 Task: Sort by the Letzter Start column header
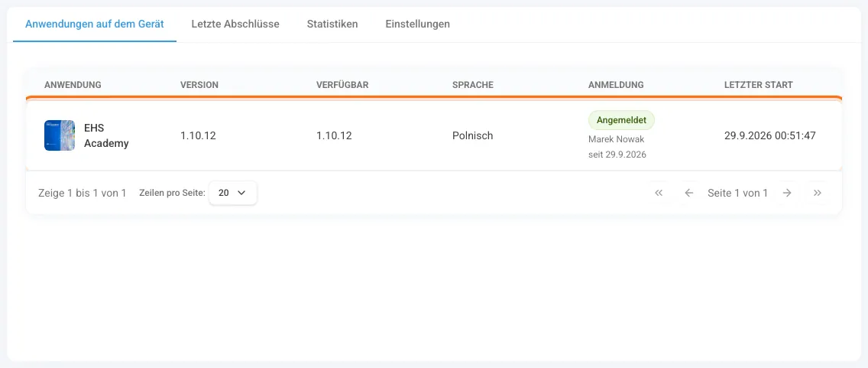pyautogui.click(x=759, y=85)
